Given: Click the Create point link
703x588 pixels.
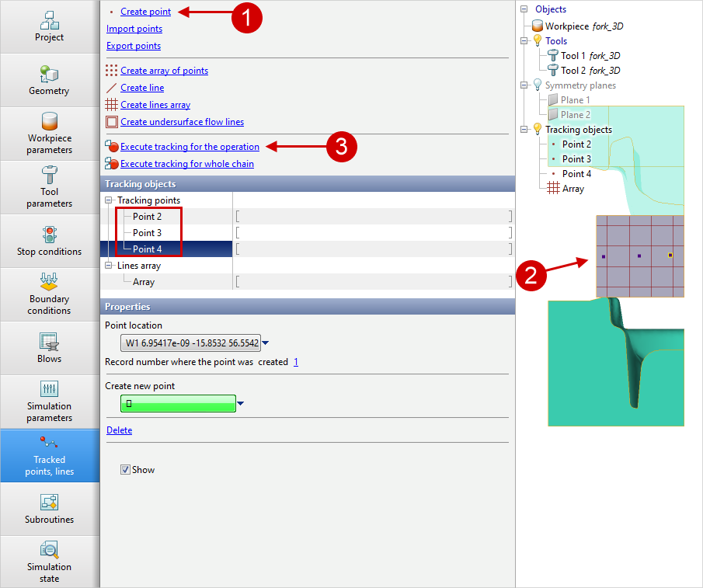Looking at the screenshot, I should point(145,12).
